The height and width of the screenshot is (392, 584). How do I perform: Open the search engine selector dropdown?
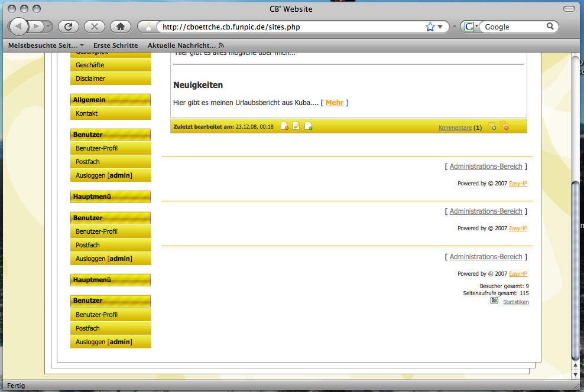pyautogui.click(x=471, y=27)
